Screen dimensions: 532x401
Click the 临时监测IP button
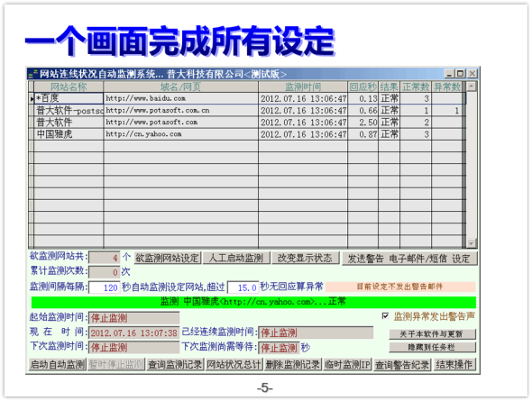tap(348, 364)
